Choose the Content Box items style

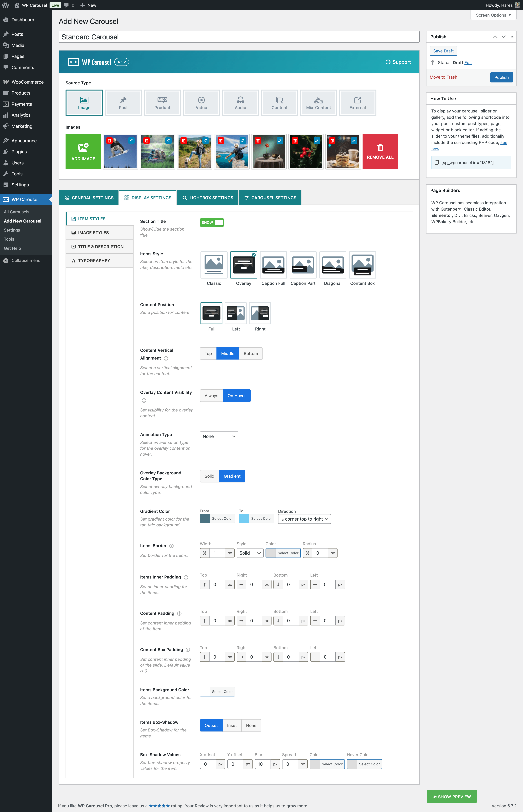pyautogui.click(x=362, y=265)
